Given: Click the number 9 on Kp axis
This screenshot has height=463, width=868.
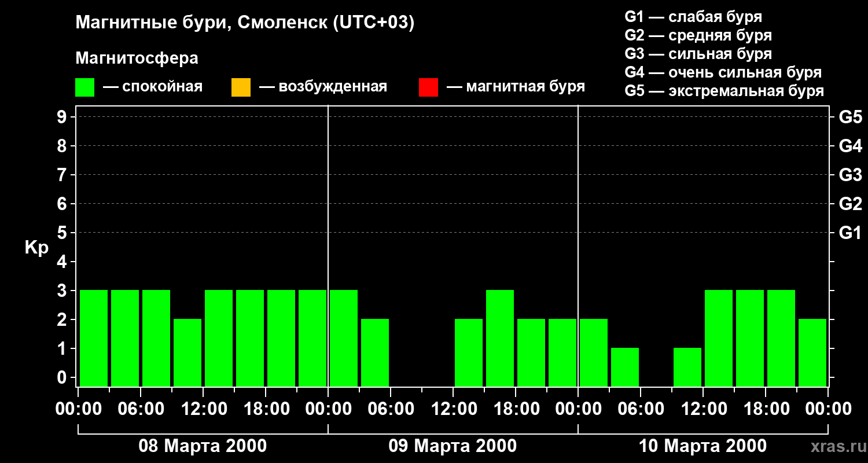Looking at the screenshot, I should coord(62,117).
